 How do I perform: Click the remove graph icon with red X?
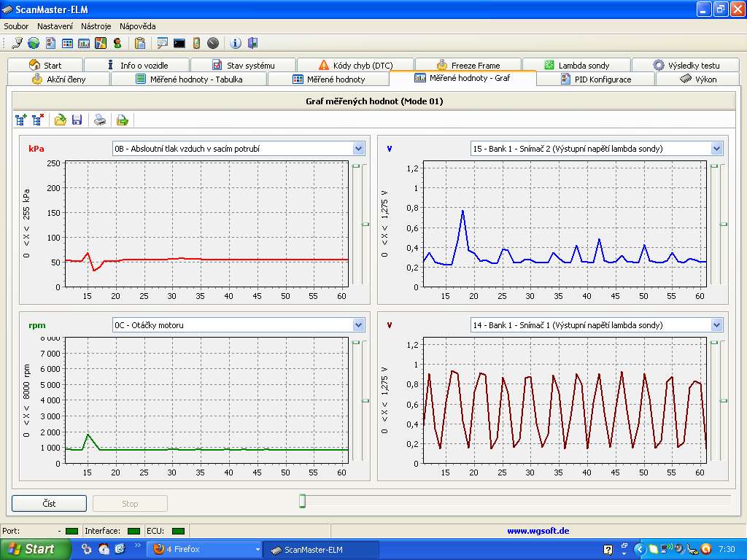[x=38, y=120]
